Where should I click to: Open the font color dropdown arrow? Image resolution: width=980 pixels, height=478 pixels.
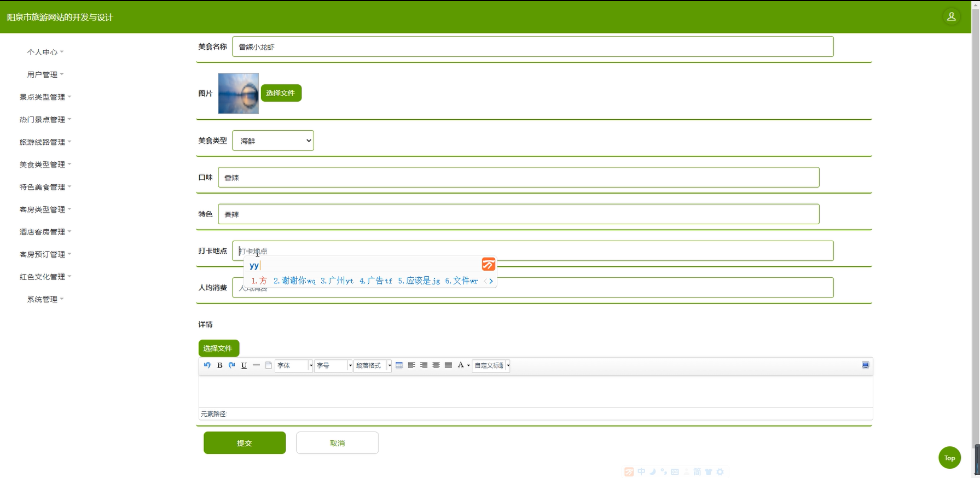(468, 365)
